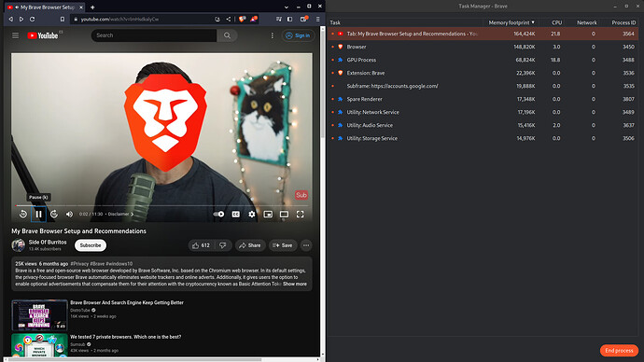Screen dimensions: 644x362
Task: Mute the video with the volume icon
Action: coord(69,215)
